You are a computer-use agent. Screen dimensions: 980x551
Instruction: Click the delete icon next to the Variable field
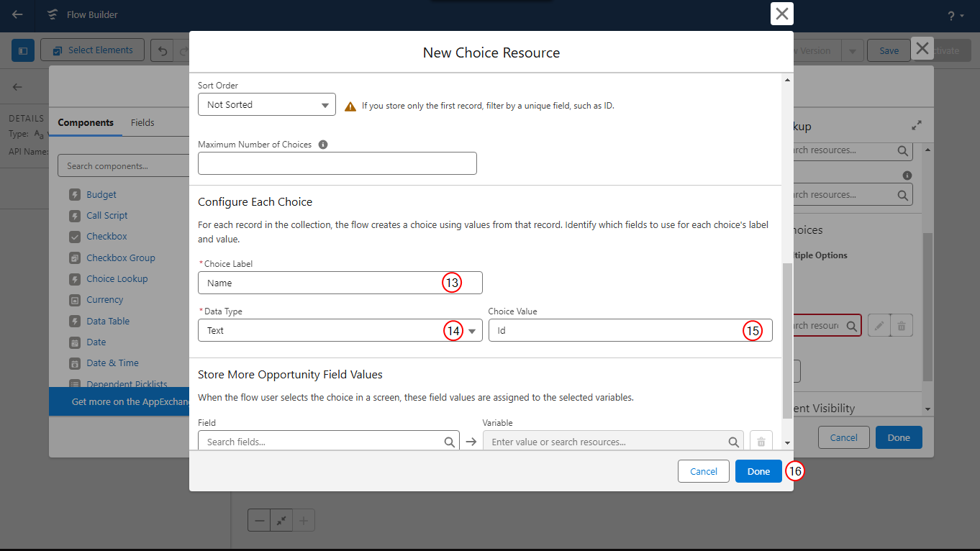(x=761, y=442)
